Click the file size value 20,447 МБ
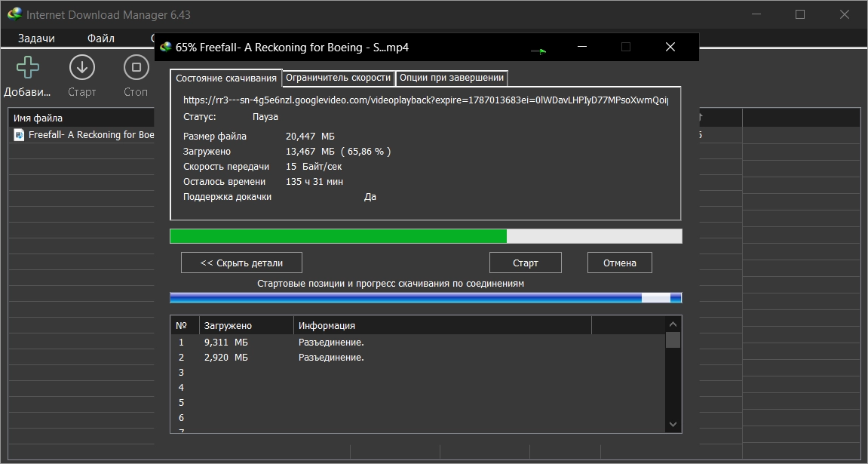This screenshot has height=464, width=868. tap(310, 137)
